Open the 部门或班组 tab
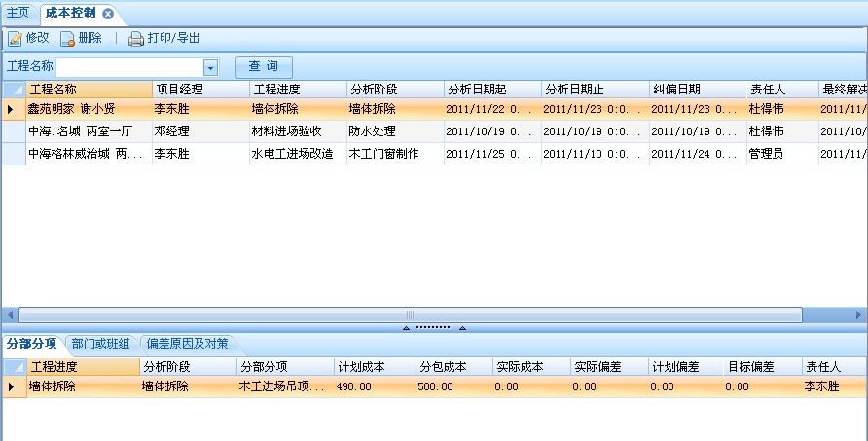 coord(100,344)
